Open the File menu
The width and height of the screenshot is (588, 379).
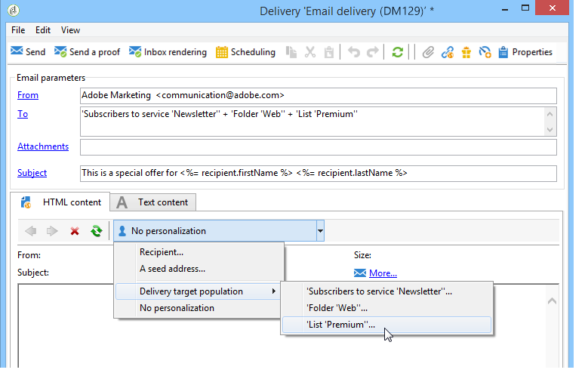point(18,30)
